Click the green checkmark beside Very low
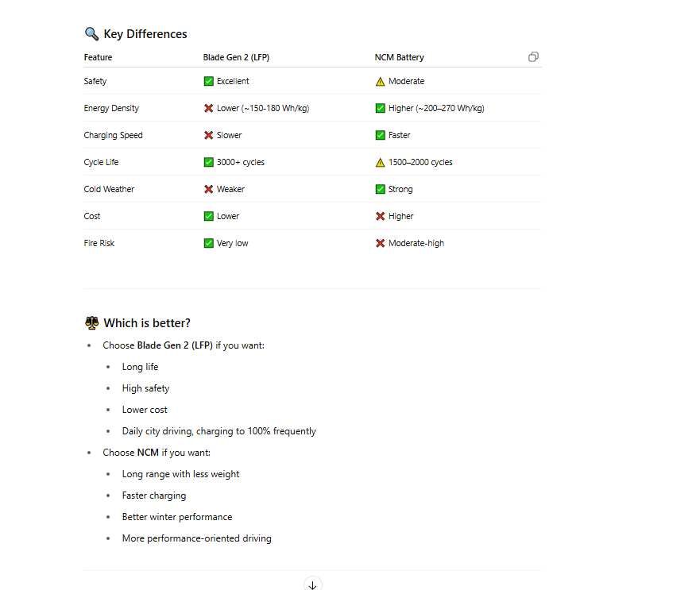Viewport: 700px width, 590px height. 209,243
